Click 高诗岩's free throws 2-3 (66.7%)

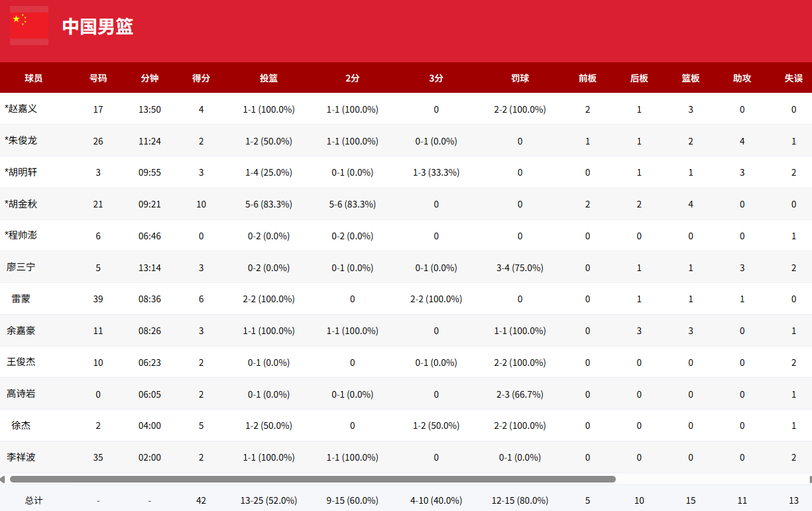point(520,394)
